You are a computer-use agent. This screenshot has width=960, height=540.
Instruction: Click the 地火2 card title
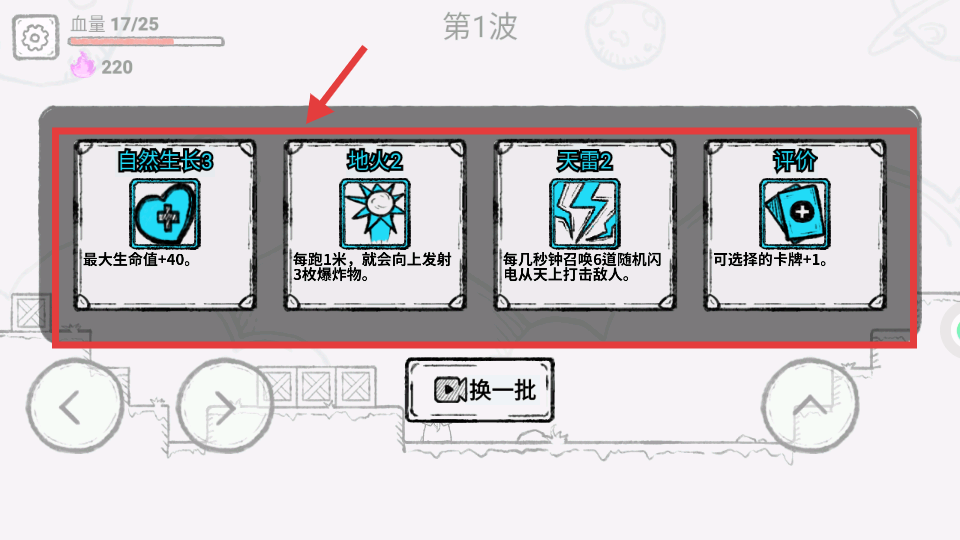coord(375,161)
